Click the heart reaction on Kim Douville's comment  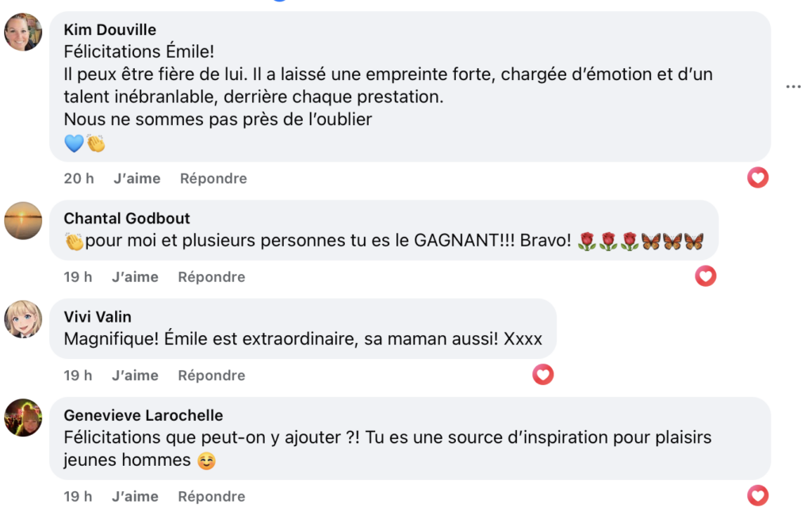[757, 178]
